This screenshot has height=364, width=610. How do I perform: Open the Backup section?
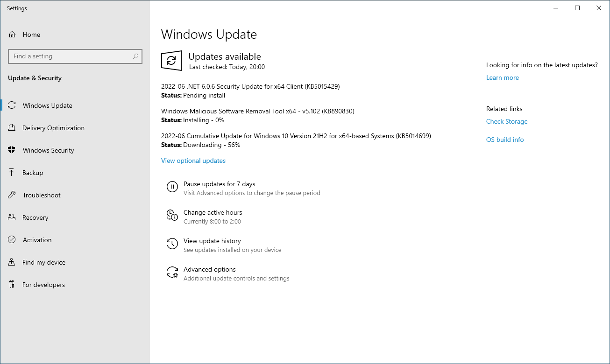[75, 173]
